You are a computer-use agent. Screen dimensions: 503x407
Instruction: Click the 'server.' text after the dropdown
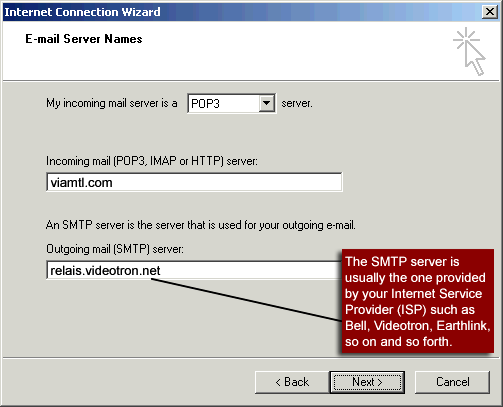pos(297,103)
